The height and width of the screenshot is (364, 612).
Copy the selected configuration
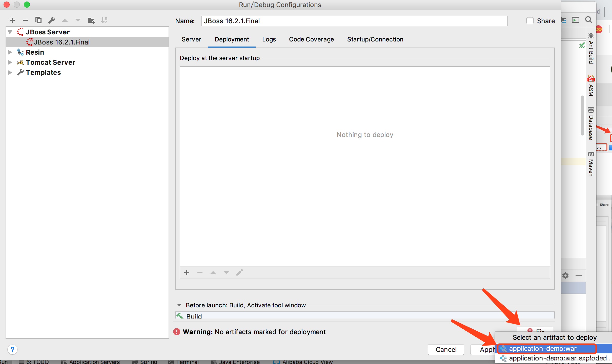coord(38,20)
